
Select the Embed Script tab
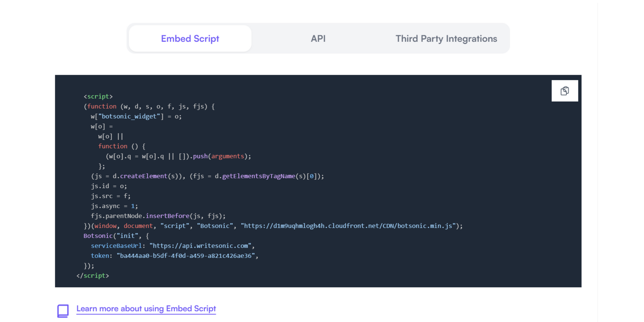tap(190, 38)
